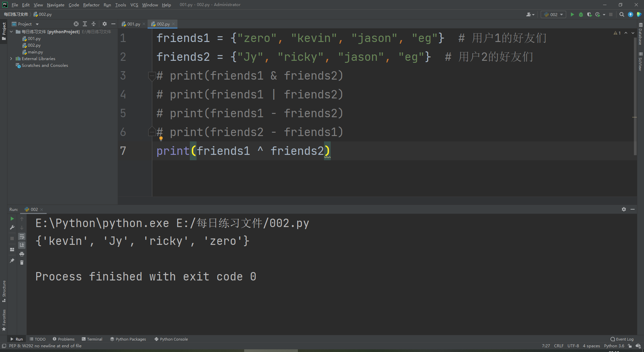
Task: Locate the opened file in the Project tree
Action: pyautogui.click(x=76, y=24)
